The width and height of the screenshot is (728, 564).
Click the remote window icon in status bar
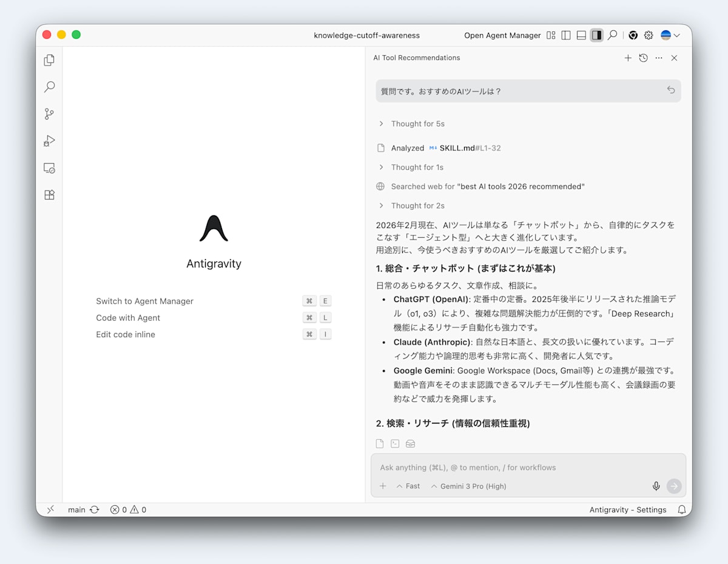[x=50, y=510]
